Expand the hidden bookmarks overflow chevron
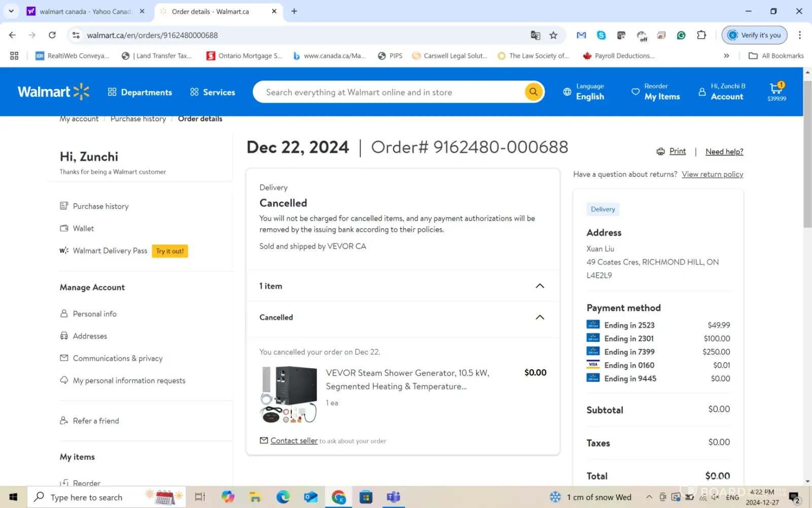Screen dimensions: 812x508 tap(726, 56)
